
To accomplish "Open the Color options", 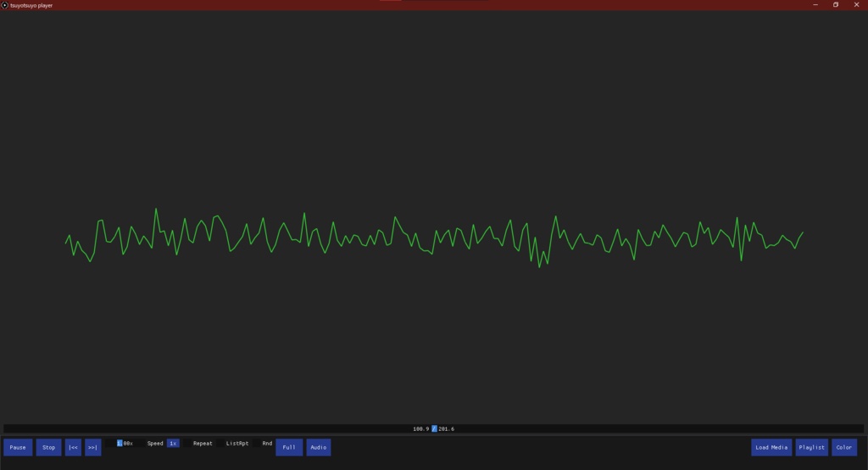I will point(844,447).
